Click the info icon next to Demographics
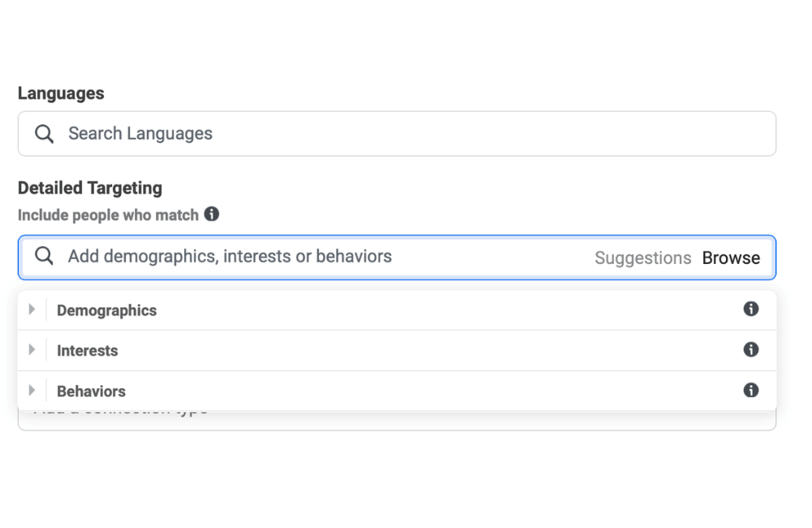The height and width of the screenshot is (528, 812). click(x=751, y=309)
